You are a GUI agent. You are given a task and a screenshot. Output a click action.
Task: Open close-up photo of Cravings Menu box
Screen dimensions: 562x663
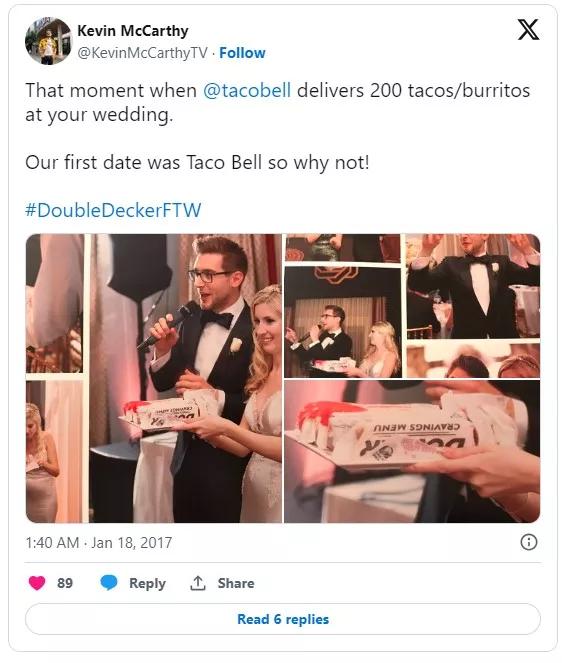point(412,452)
